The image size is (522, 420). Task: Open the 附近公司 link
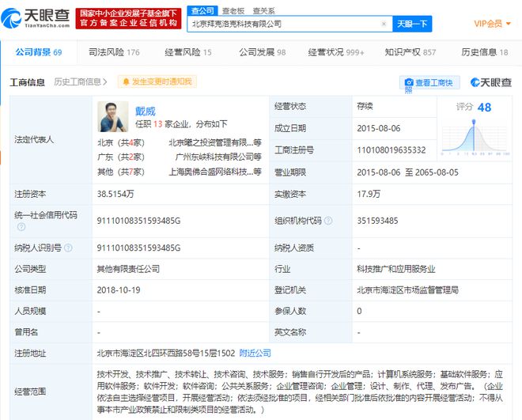(255, 353)
